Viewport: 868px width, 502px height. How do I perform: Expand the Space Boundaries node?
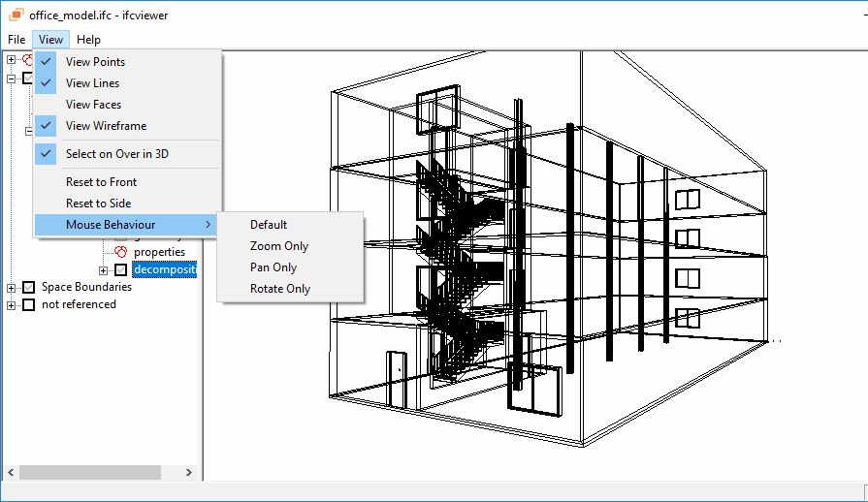tap(11, 288)
